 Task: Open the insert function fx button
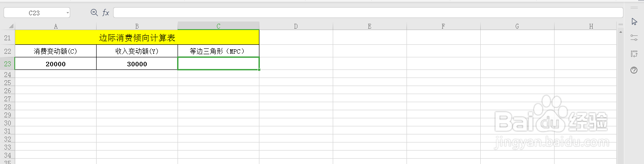[106, 13]
